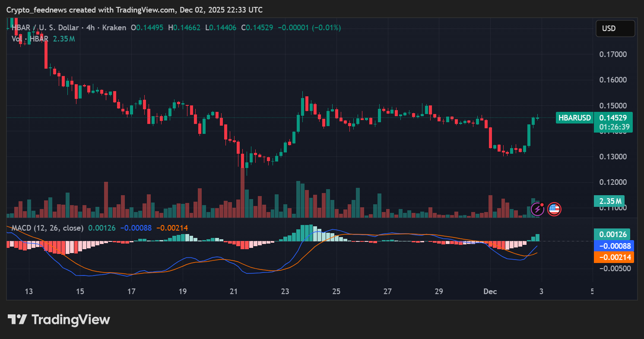Click the orange -0.00214 signal line label

click(x=613, y=257)
